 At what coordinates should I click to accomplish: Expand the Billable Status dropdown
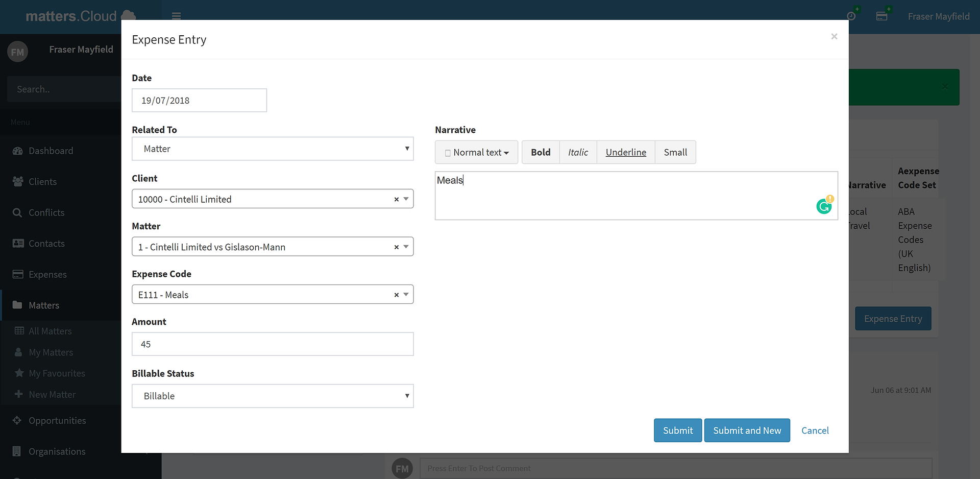tap(273, 396)
